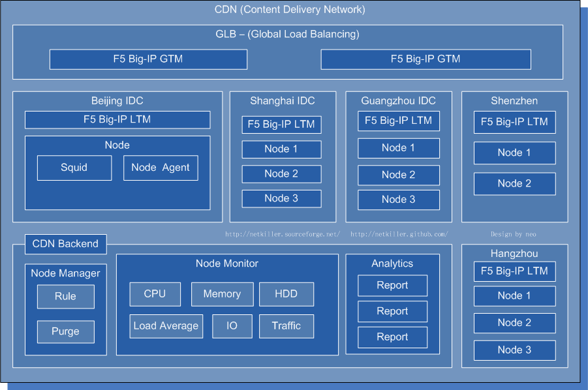Click the left F5 Big-IP GTM button
Viewport: 588px width, 390px height.
coord(148,59)
